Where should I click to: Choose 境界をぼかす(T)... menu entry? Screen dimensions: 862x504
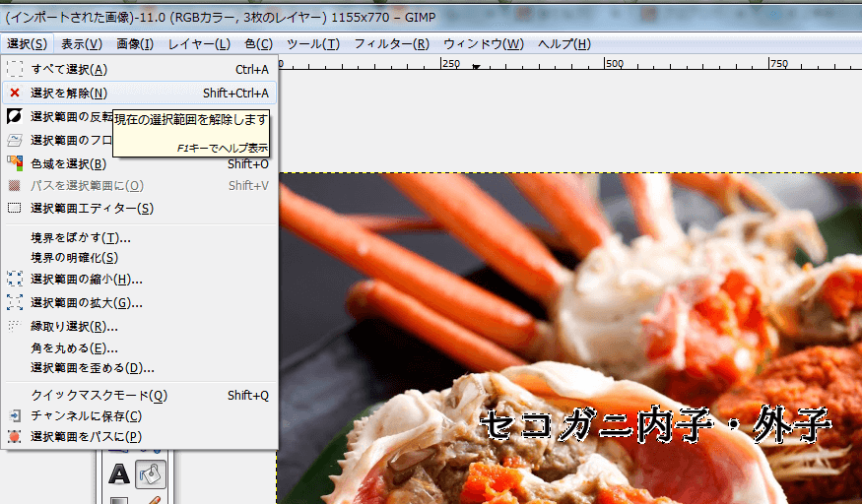click(139, 237)
